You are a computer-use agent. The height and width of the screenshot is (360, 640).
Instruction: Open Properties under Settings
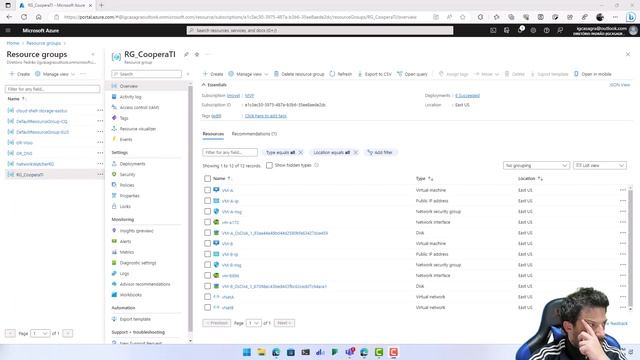click(x=129, y=196)
